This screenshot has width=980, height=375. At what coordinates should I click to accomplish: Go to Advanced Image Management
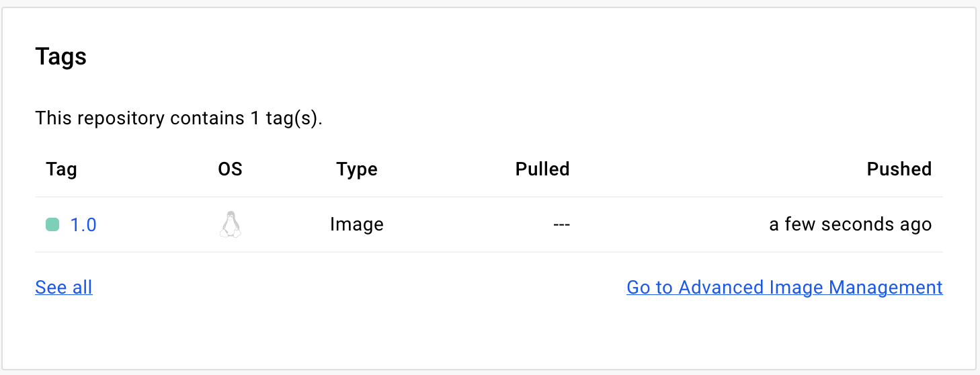tap(784, 288)
